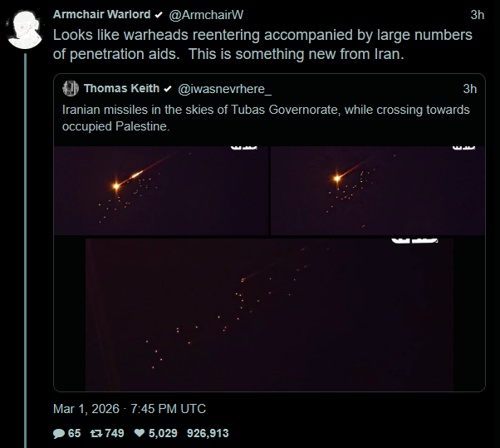
Task: Open Thomas Keith's small profile avatar
Action: pyautogui.click(x=70, y=89)
